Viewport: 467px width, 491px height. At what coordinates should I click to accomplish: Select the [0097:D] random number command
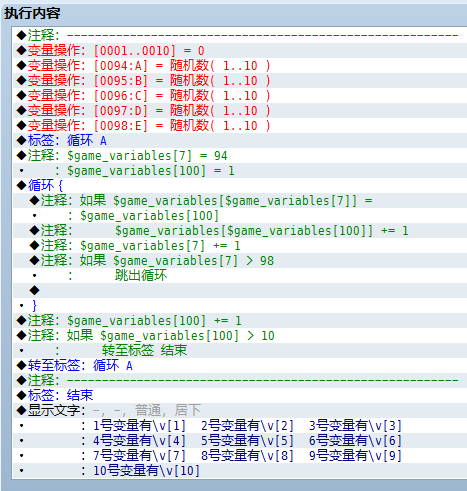tap(239, 110)
